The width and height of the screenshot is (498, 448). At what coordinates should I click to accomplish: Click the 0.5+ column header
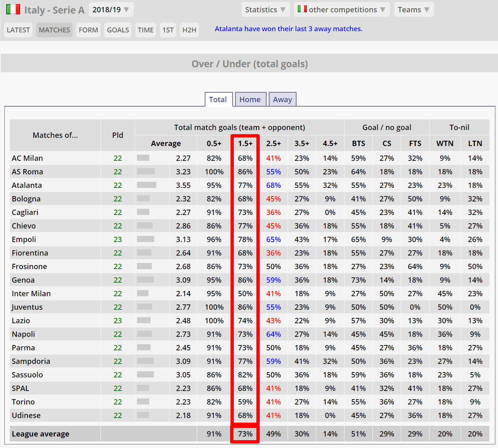[x=214, y=143]
